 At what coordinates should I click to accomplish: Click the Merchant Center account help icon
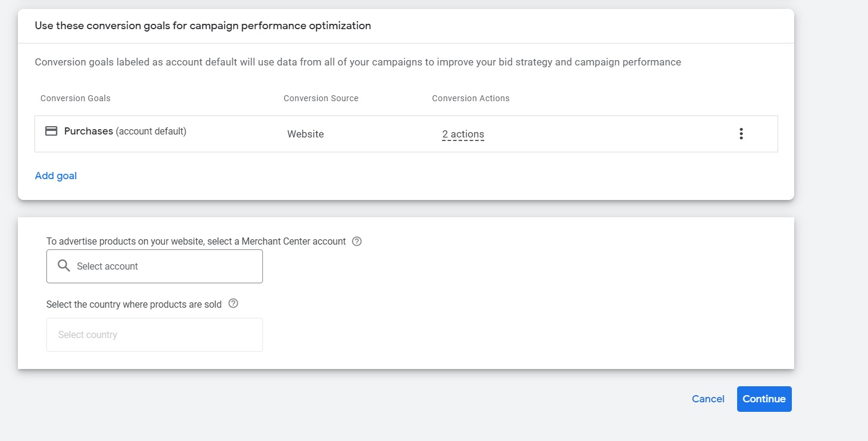[357, 241]
